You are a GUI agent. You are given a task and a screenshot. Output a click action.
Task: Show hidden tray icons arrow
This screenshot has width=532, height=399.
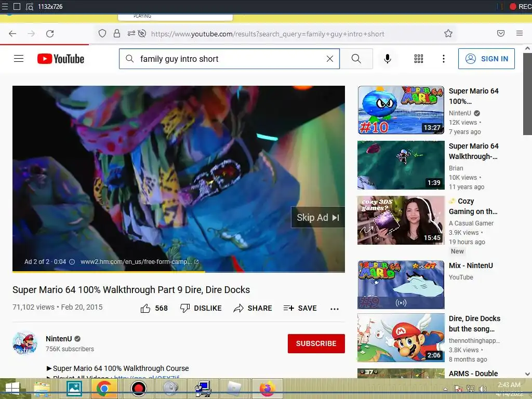tap(445, 389)
